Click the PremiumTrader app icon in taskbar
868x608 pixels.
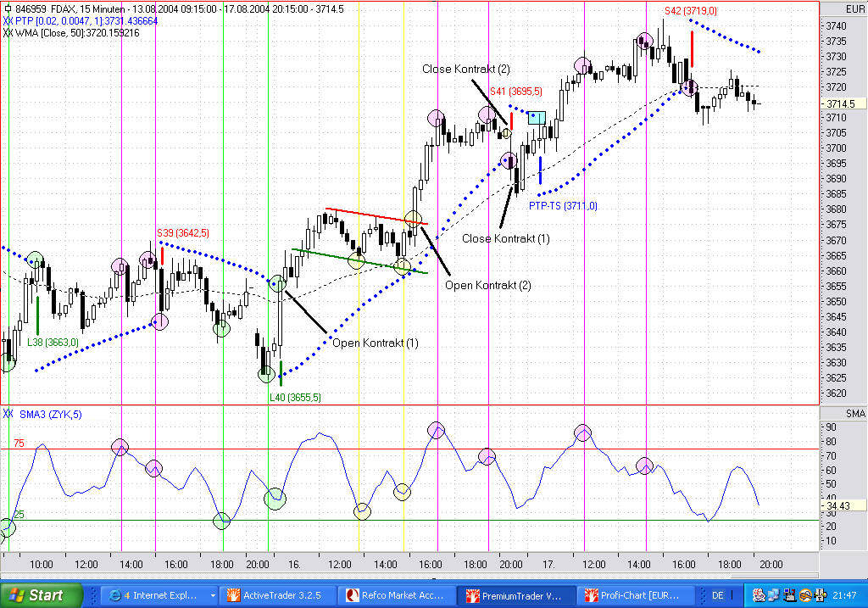pos(471,595)
